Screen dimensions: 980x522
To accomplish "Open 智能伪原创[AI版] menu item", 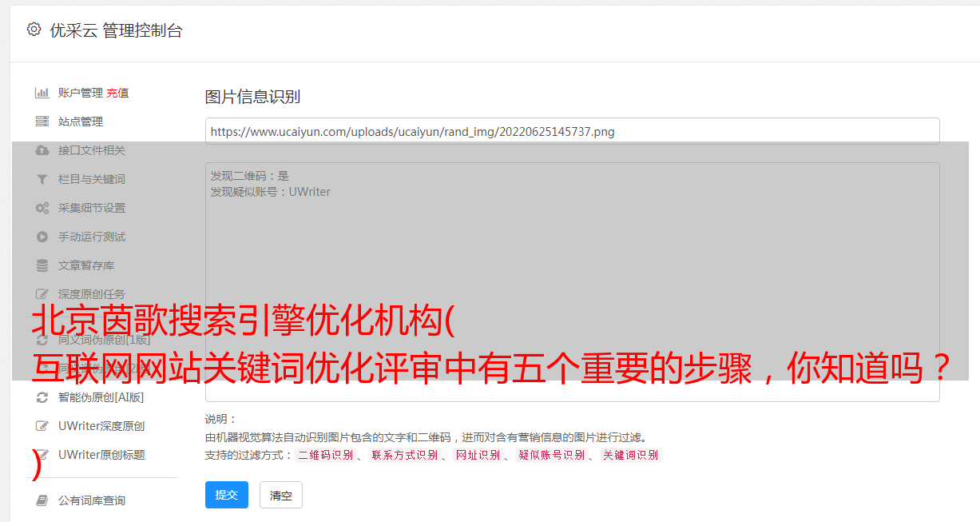I will pyautogui.click(x=101, y=397).
